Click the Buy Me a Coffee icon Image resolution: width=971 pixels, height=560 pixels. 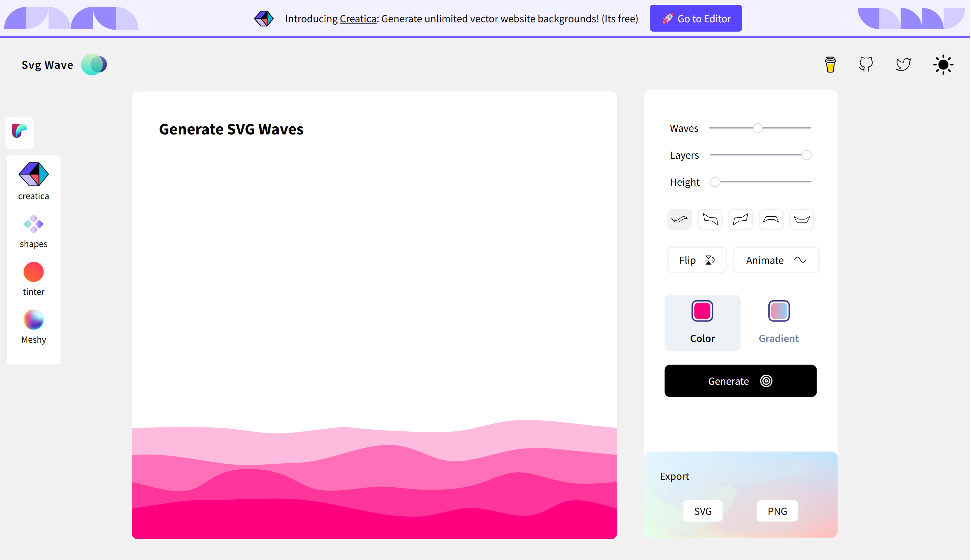830,64
